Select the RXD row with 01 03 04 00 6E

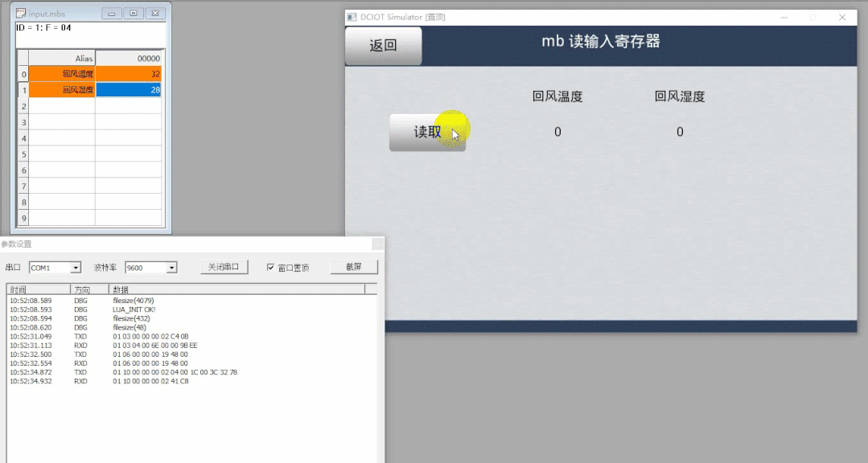coord(191,345)
